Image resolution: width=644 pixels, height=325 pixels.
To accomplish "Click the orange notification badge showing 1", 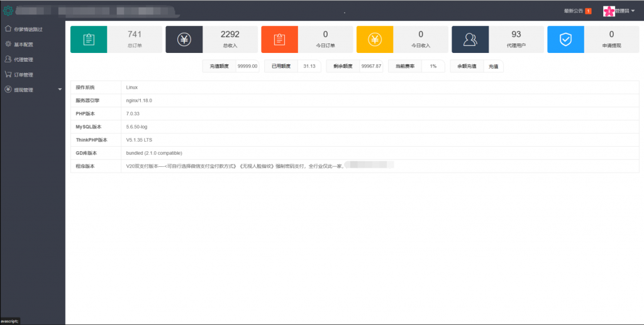I will pyautogui.click(x=588, y=11).
